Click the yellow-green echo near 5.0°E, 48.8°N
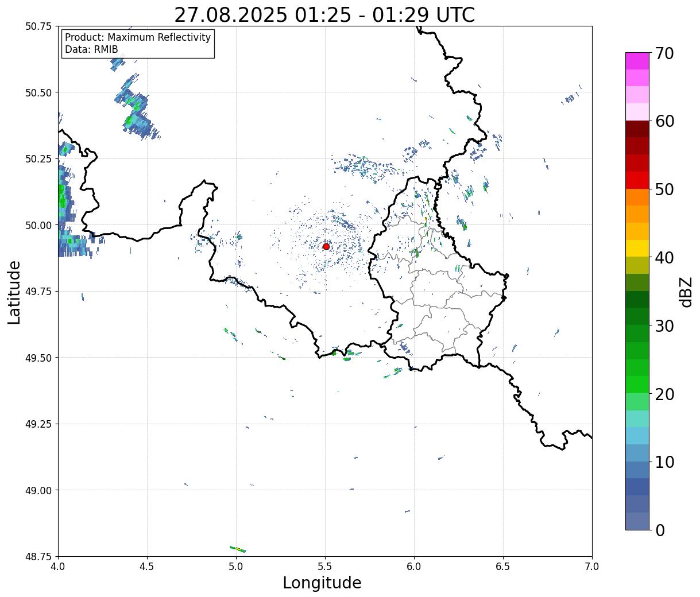The height and width of the screenshot is (597, 700). [x=238, y=549]
